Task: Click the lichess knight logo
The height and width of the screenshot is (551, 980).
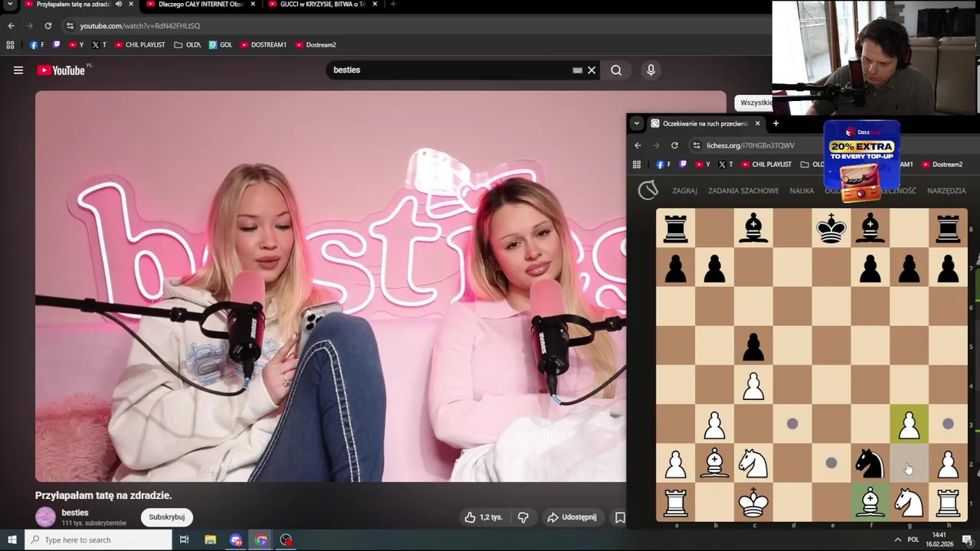Action: click(x=648, y=190)
